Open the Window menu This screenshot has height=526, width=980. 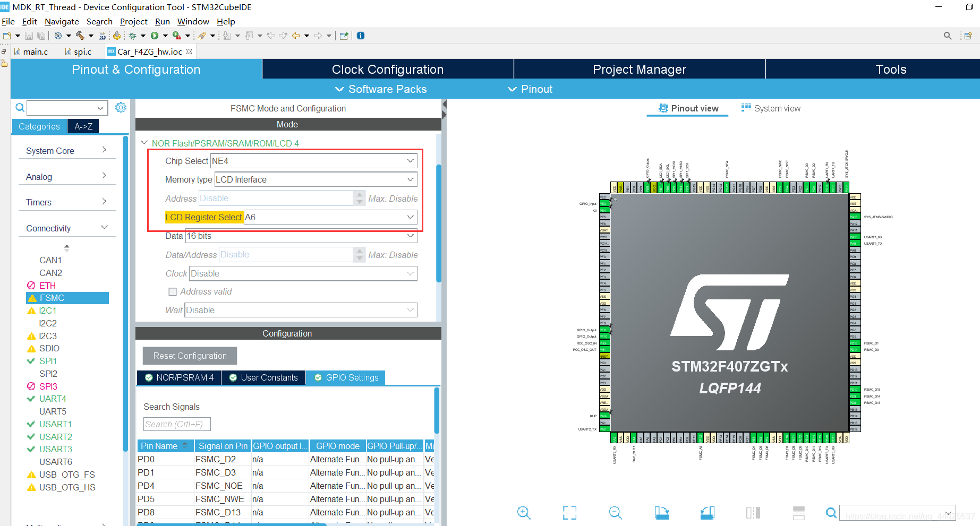click(193, 21)
